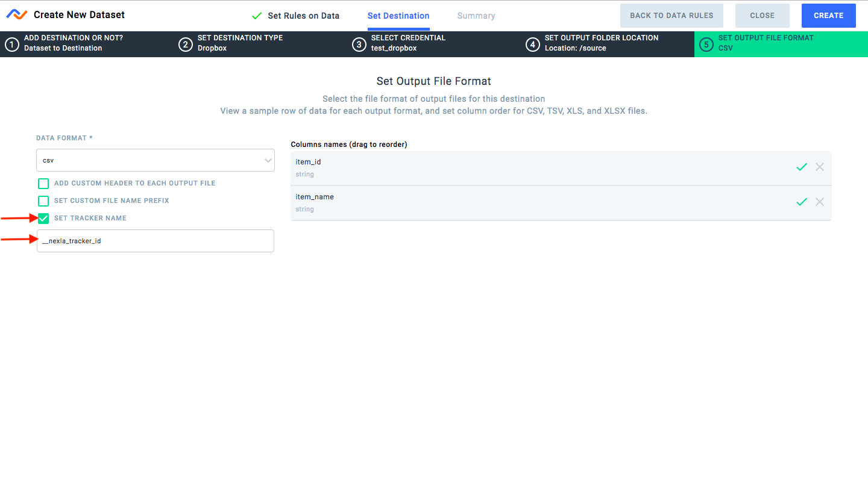The image size is (868, 495).
Task: Enable Add Custom Header To Each Output File
Action: 43,183
